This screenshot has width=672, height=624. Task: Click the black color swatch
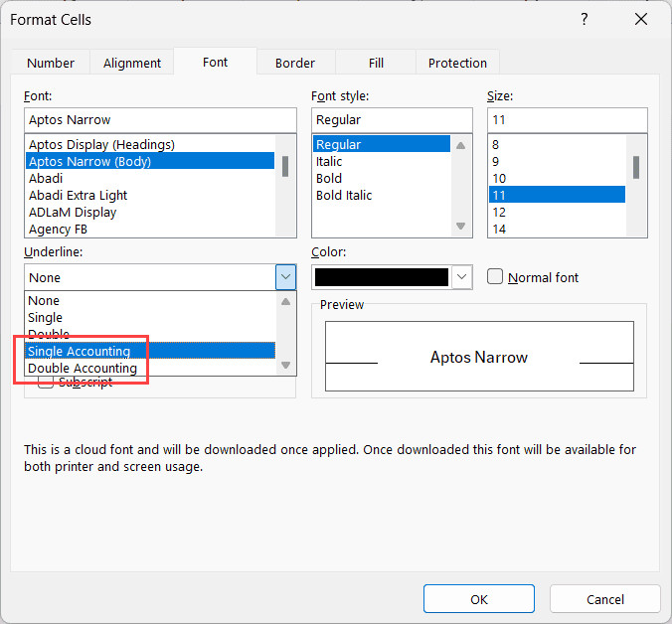[381, 277]
